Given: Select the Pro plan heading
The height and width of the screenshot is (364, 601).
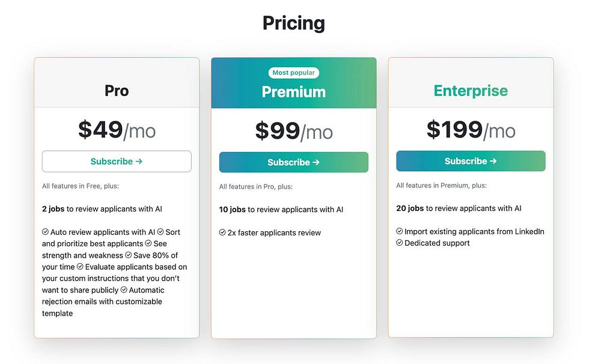Looking at the screenshot, I should (117, 91).
